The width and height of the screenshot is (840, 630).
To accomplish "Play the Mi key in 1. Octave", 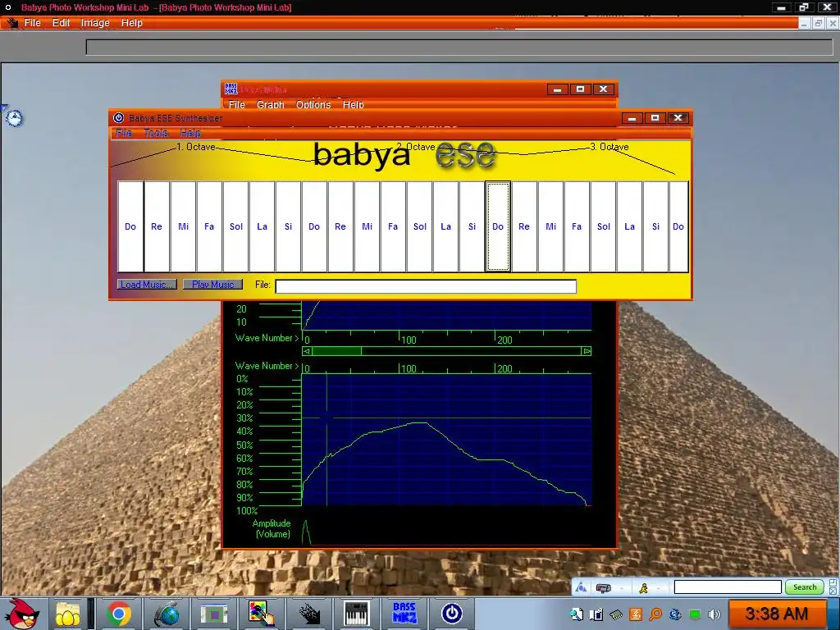I will tap(183, 226).
